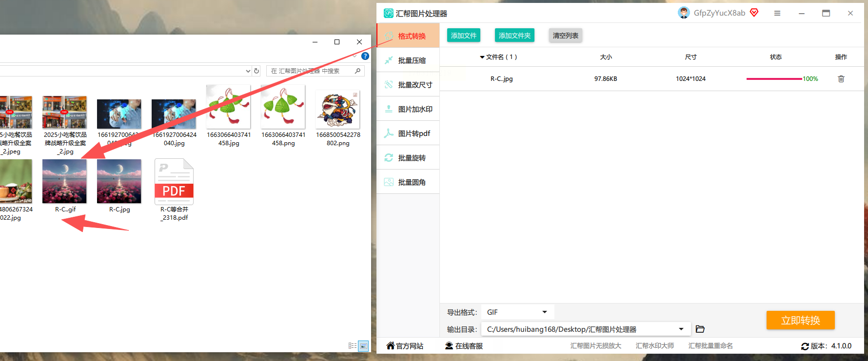This screenshot has height=361, width=868.
Task: Sort the list by file name header
Action: coord(498,57)
